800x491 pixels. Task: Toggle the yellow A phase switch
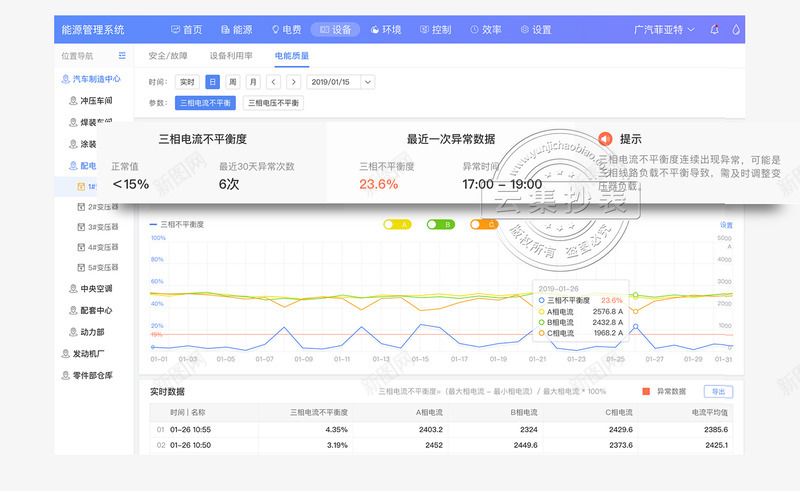[x=397, y=225]
